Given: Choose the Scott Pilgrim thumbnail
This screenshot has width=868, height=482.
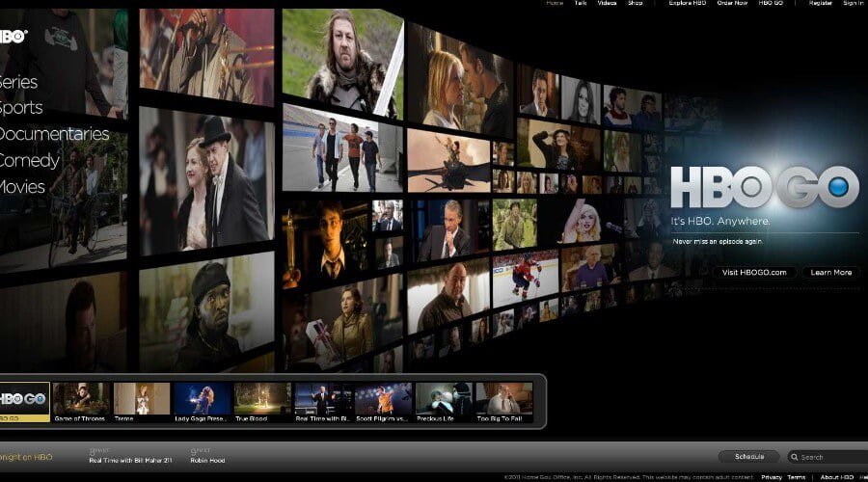Looking at the screenshot, I should pos(383,399).
